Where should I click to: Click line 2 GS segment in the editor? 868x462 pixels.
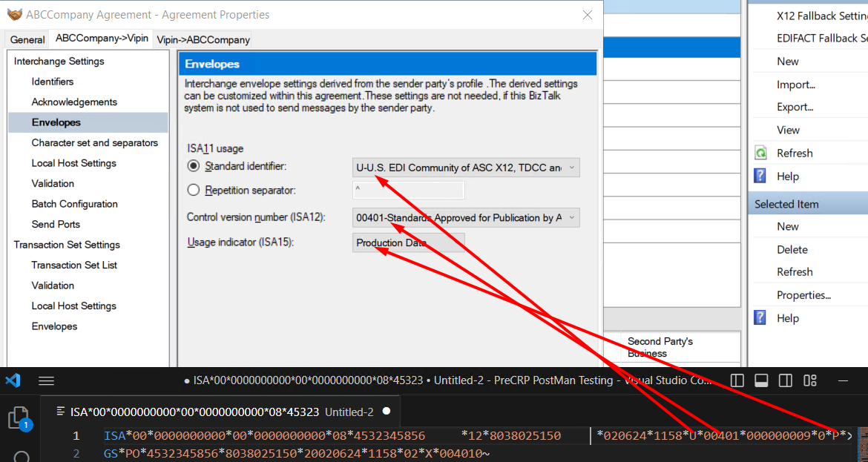pyautogui.click(x=297, y=454)
